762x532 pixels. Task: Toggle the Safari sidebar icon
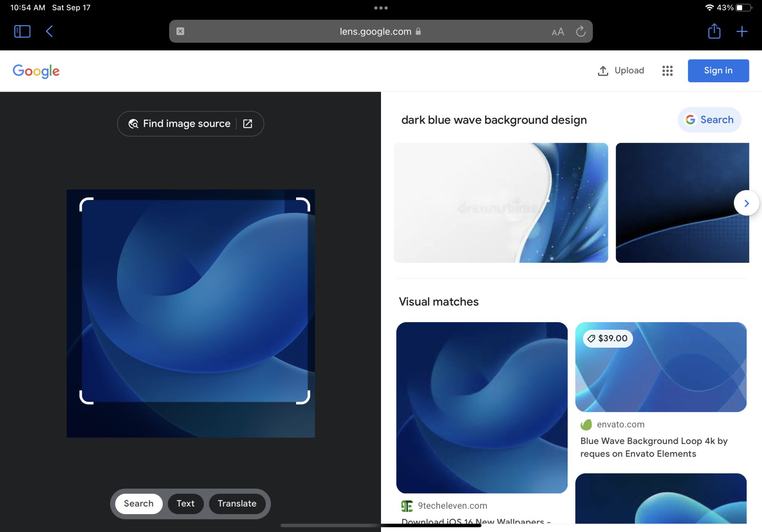[x=22, y=31]
